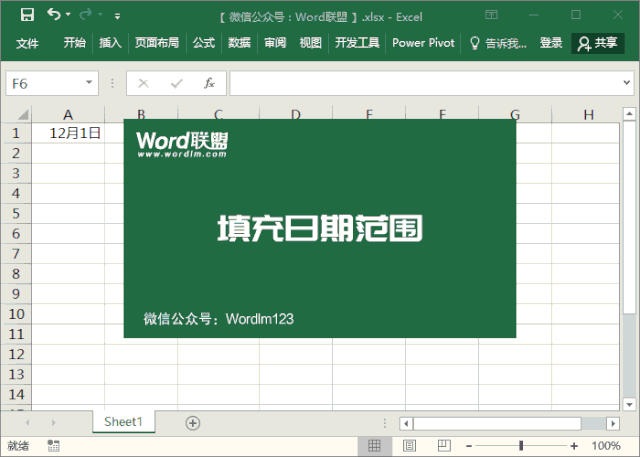Click the 共享 share button
This screenshot has width=640, height=457.
click(598, 43)
